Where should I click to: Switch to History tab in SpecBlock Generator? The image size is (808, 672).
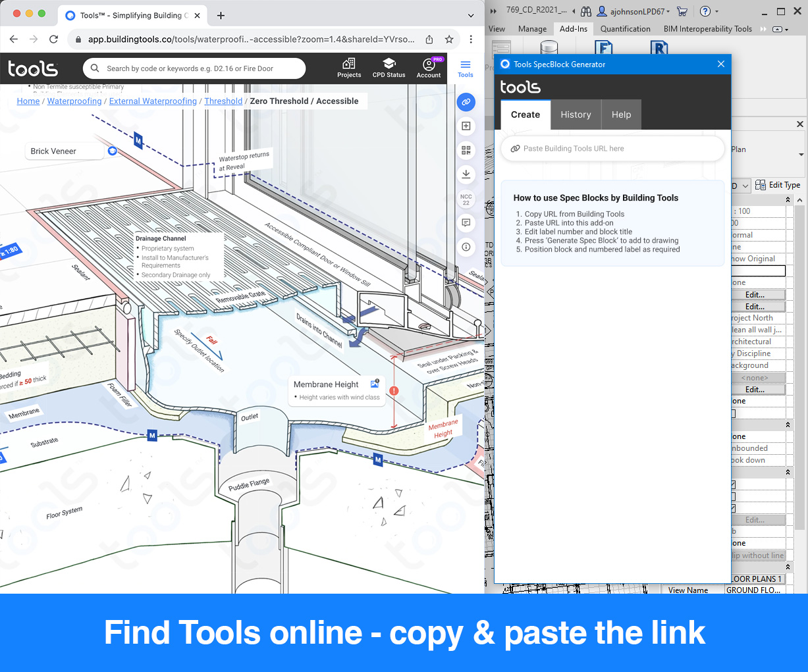point(576,115)
